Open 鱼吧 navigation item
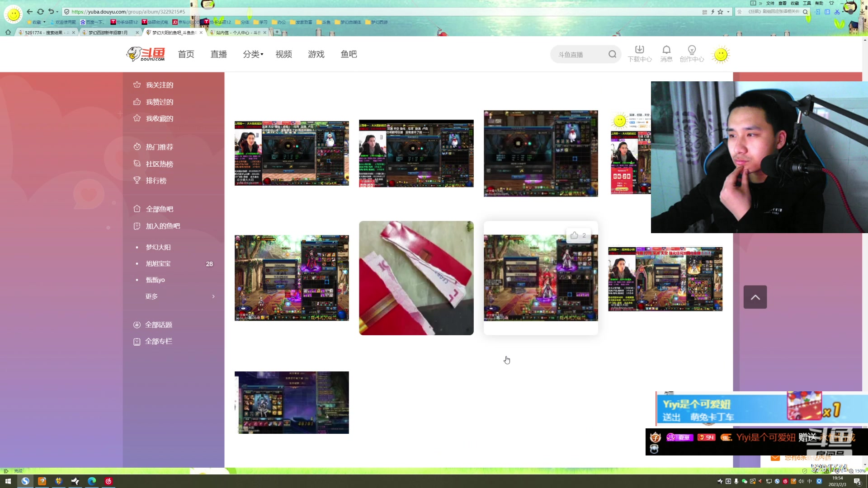Viewport: 868px width, 488px height. (x=349, y=54)
